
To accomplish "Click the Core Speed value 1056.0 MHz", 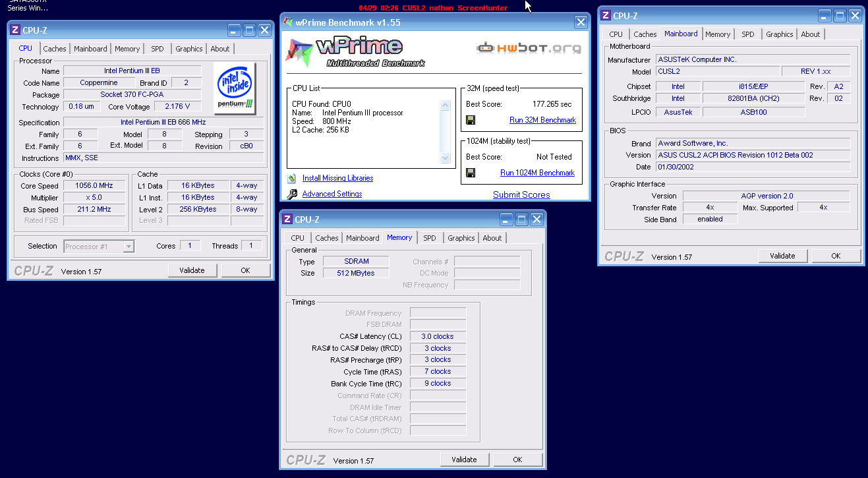I will pos(94,186).
